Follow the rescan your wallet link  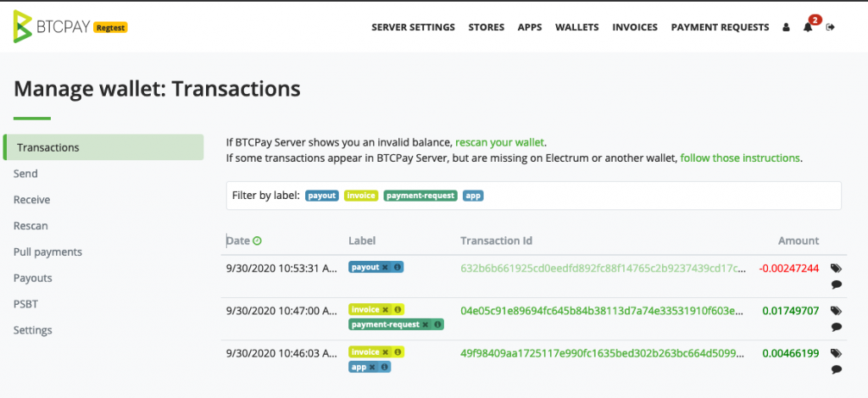pos(499,142)
